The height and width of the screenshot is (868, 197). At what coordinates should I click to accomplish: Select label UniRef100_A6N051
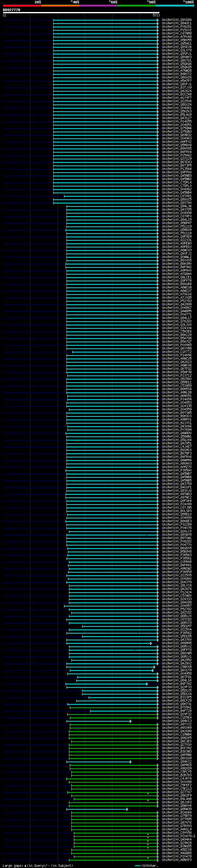pyautogui.click(x=177, y=396)
